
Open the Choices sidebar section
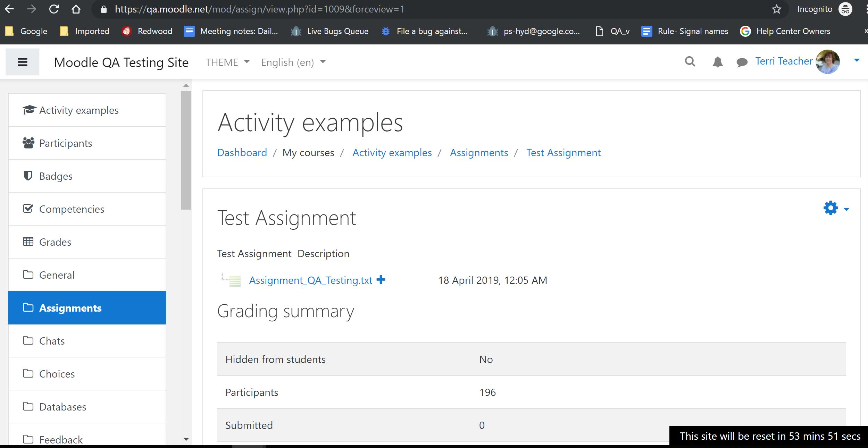pos(87,374)
